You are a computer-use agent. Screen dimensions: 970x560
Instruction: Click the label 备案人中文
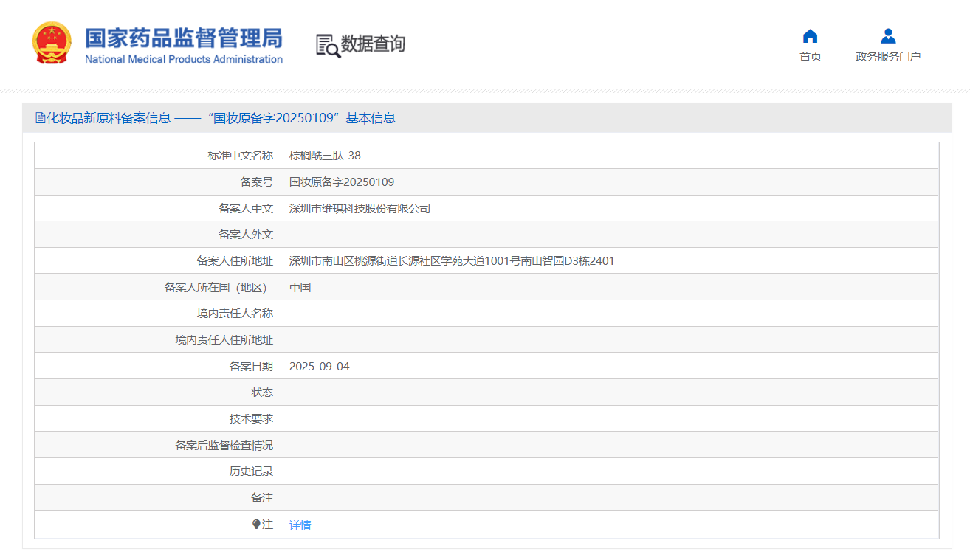pyautogui.click(x=246, y=209)
